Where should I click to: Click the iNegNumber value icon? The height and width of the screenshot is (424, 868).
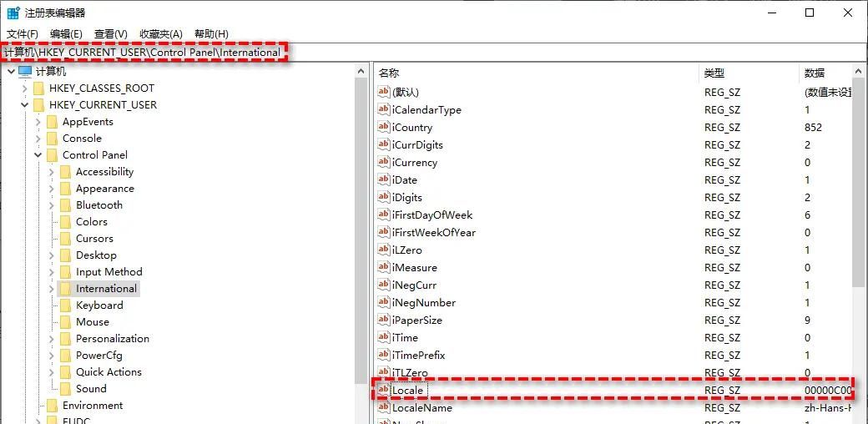(384, 301)
